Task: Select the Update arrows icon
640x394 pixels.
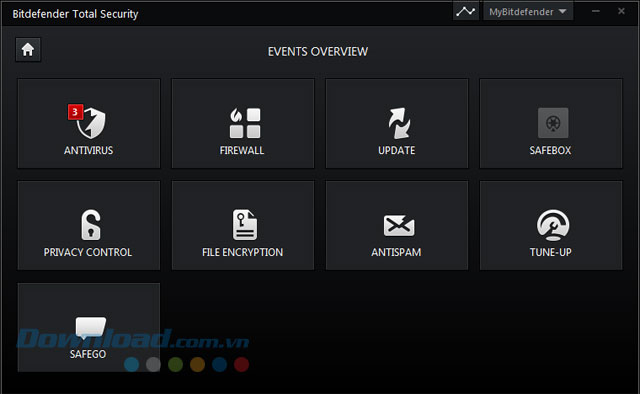Action: tap(399, 123)
